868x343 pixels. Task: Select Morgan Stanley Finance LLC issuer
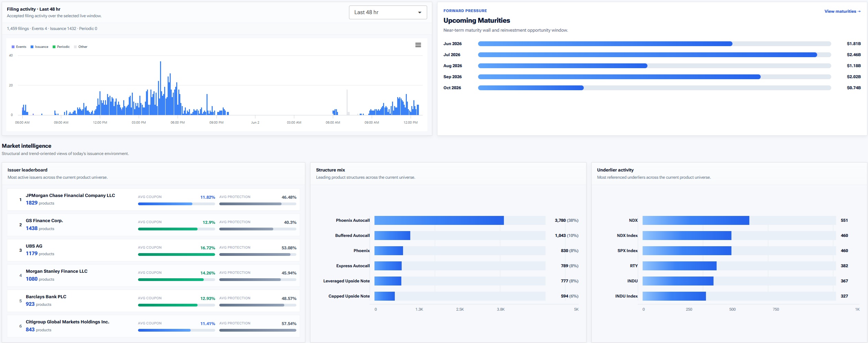tap(154, 276)
